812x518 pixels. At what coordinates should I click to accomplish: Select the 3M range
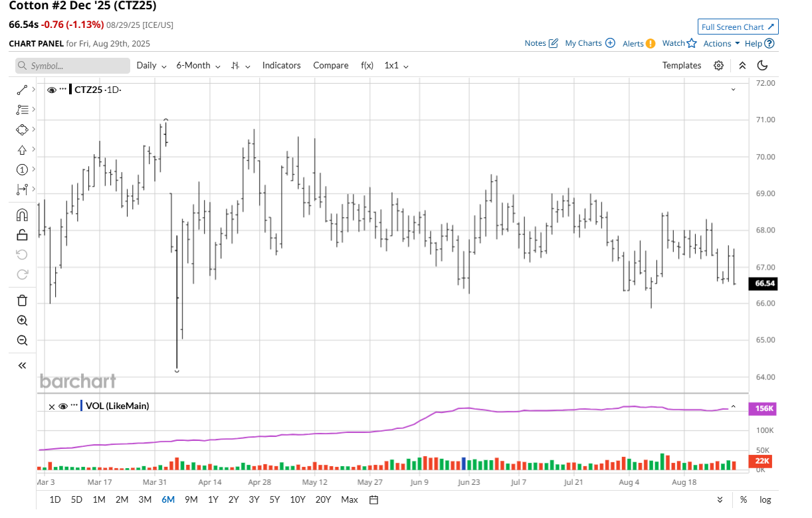pyautogui.click(x=145, y=499)
